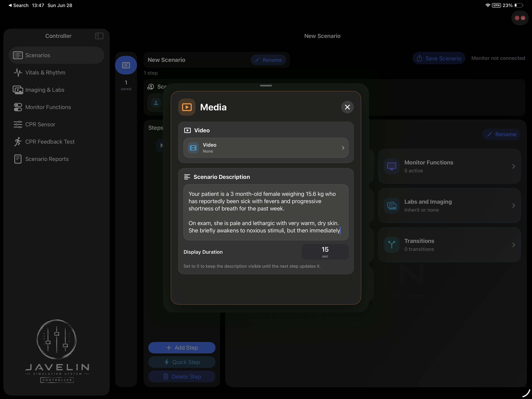
Task: Click the orange Media play icon
Action: coord(187,107)
